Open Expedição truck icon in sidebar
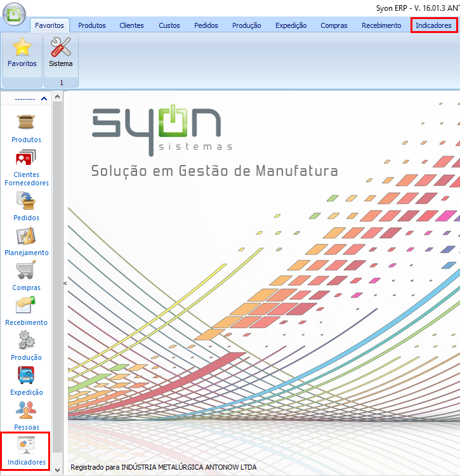The image size is (460, 476). click(26, 376)
